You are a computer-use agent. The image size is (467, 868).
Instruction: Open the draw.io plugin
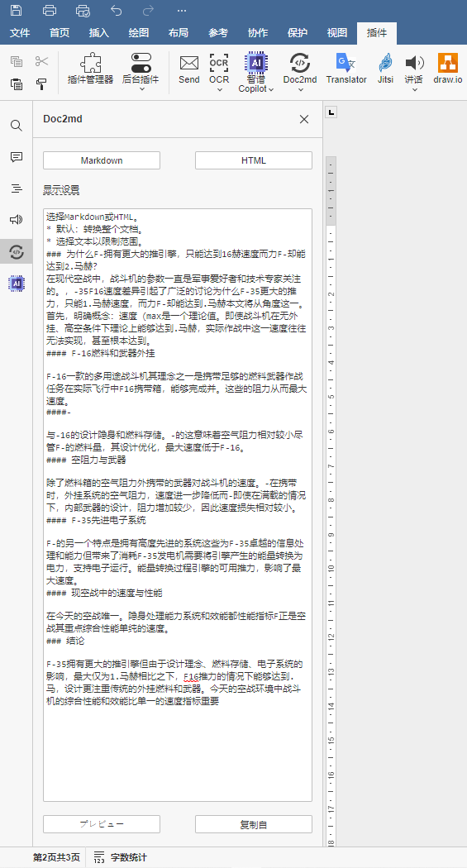448,68
